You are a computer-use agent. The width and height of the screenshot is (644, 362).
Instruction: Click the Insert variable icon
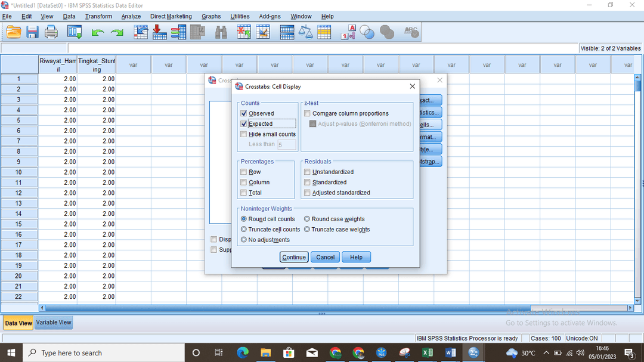click(x=262, y=32)
